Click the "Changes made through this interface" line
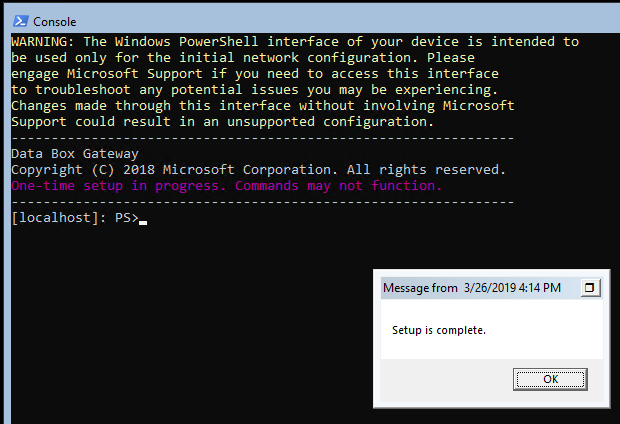The image size is (620, 424). [x=262, y=105]
